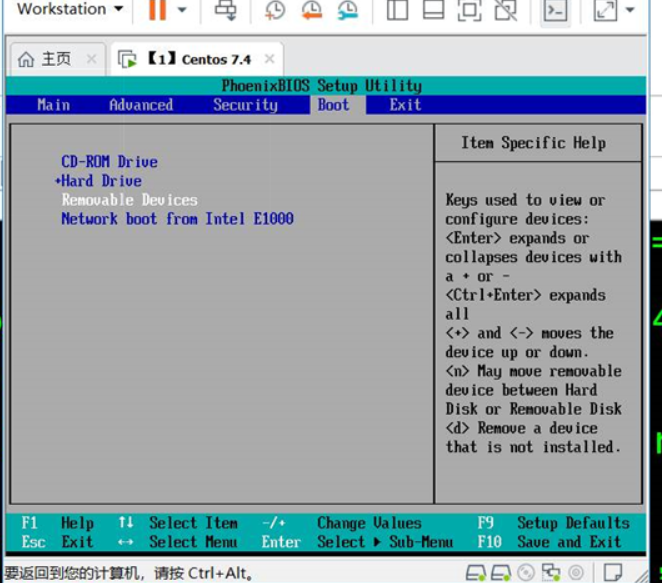The image size is (662, 583).
Task: Select Network boot from Intel E1000
Action: 177,219
